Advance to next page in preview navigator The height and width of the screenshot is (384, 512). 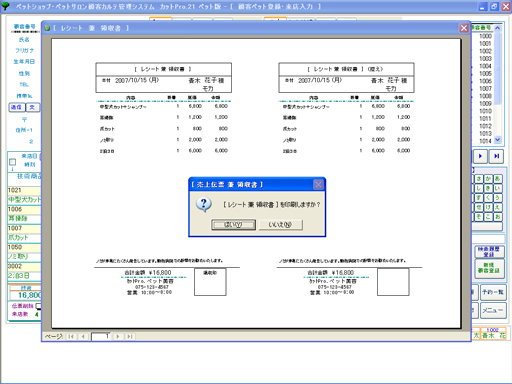(118, 336)
